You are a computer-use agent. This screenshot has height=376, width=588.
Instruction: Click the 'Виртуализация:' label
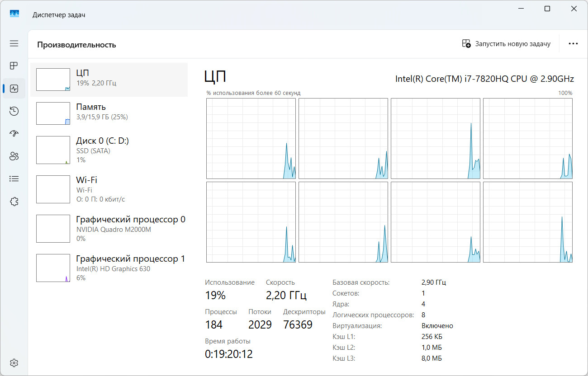click(x=357, y=326)
